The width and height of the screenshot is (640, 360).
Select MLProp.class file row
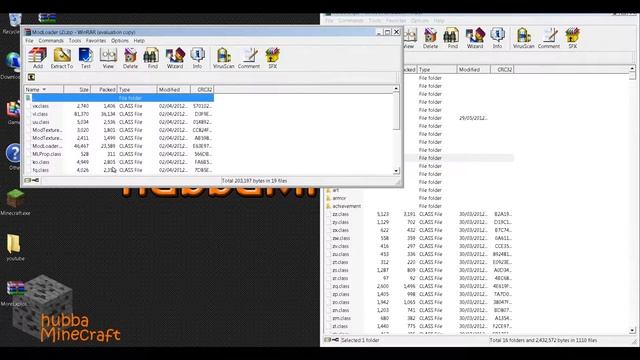[x=119, y=154]
